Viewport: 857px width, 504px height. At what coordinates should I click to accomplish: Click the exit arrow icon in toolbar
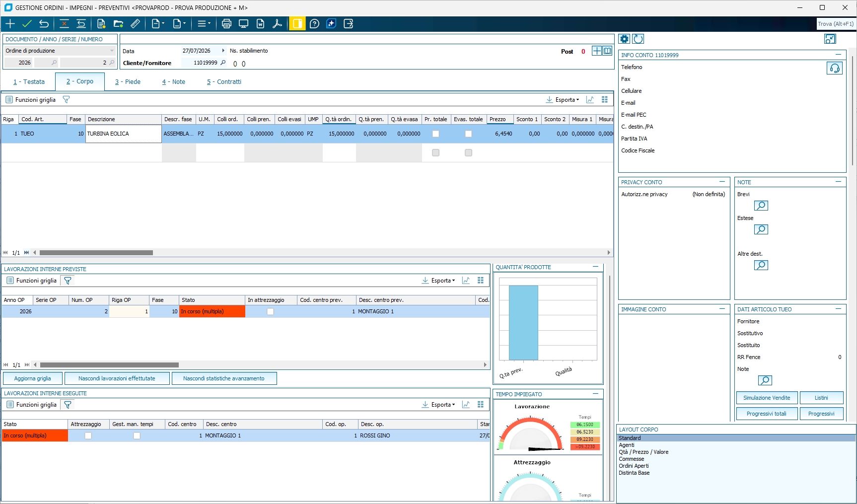pos(348,24)
